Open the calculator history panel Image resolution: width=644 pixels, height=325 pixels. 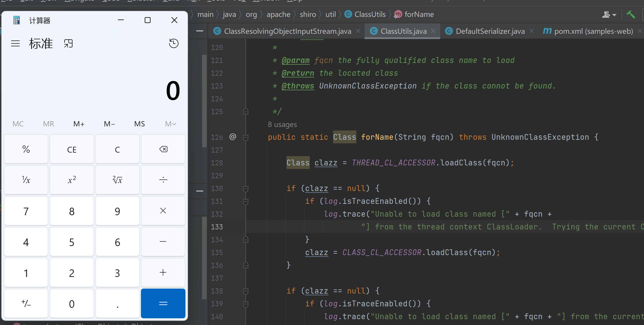(x=174, y=43)
